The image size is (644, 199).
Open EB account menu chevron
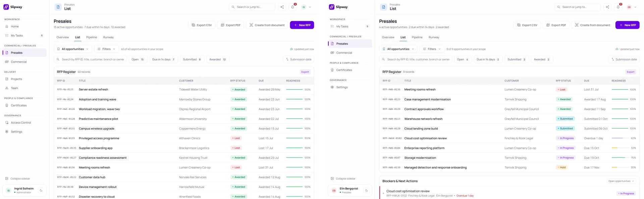635,7
